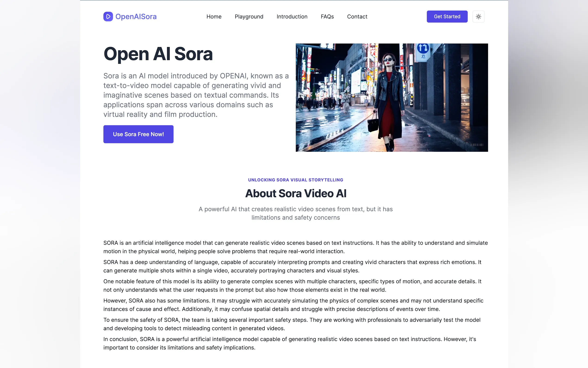This screenshot has height=368, width=588.
Task: Go to the Home nav item
Action: pos(214,16)
